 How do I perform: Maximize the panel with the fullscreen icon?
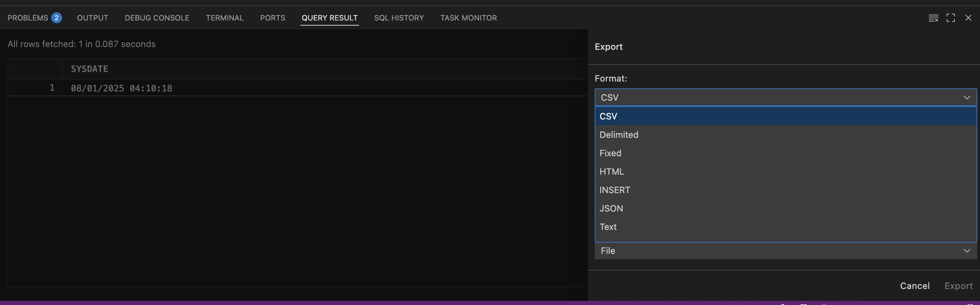pos(951,18)
